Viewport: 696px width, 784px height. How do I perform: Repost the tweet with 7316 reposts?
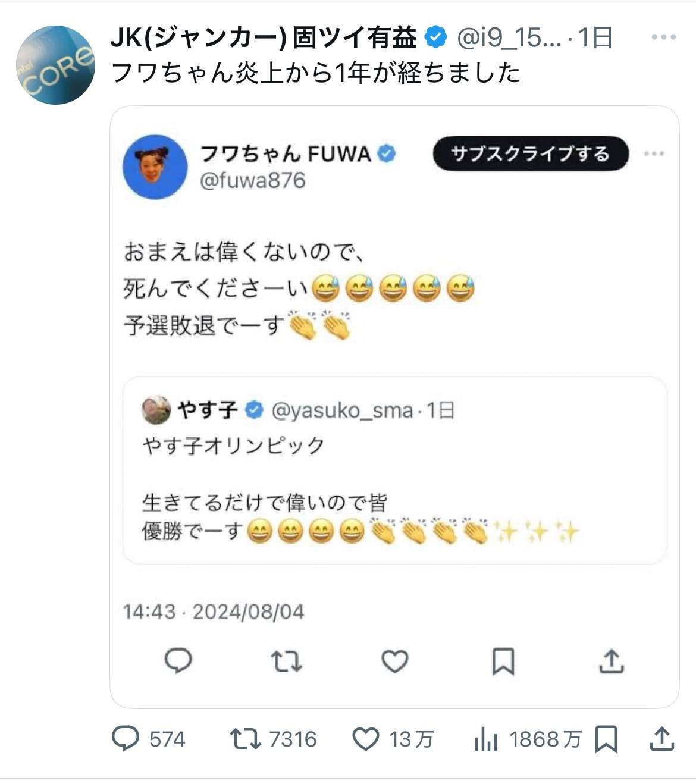[245, 739]
